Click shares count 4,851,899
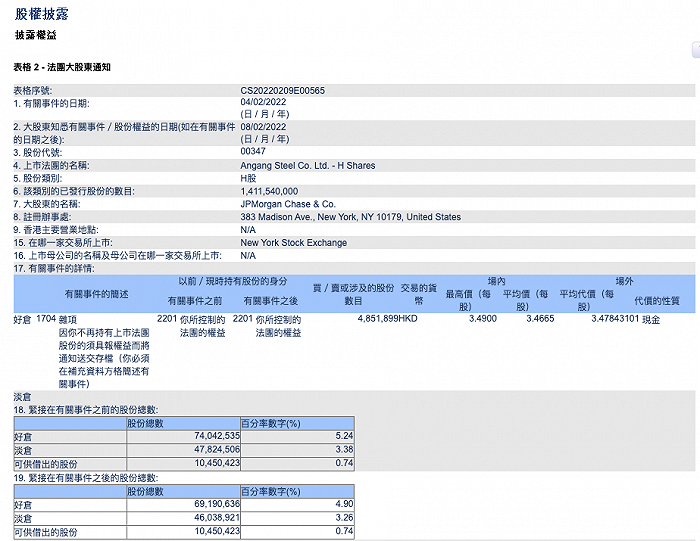Viewport: 700px width, 541px height. [x=377, y=319]
